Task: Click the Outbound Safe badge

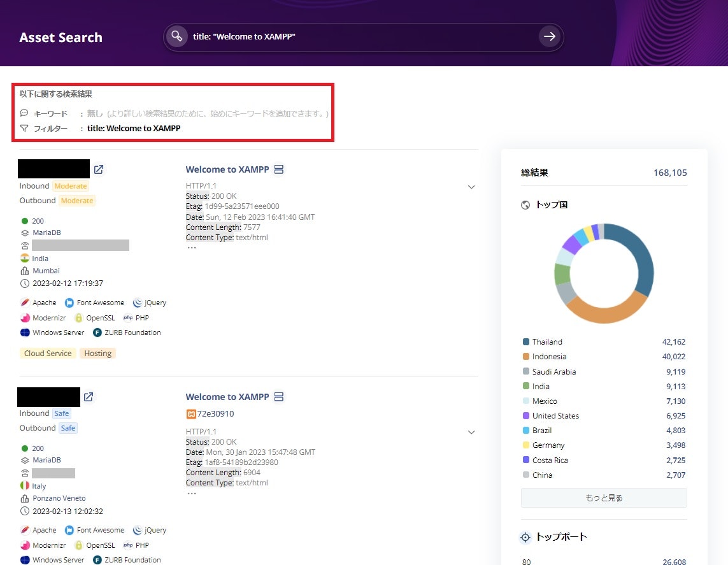Action: (x=68, y=428)
